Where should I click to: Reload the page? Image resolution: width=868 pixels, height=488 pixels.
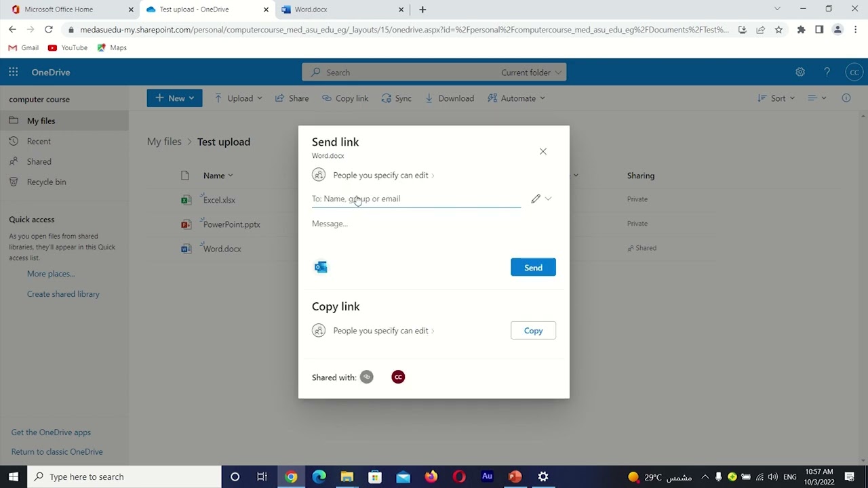(48, 30)
